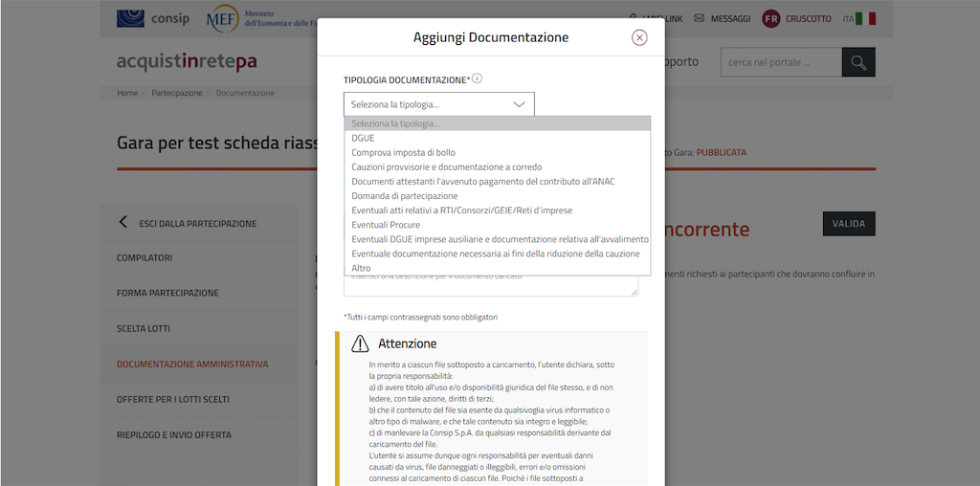Select Domanda di partecipazione option
This screenshot has width=980, height=486.
(x=404, y=195)
